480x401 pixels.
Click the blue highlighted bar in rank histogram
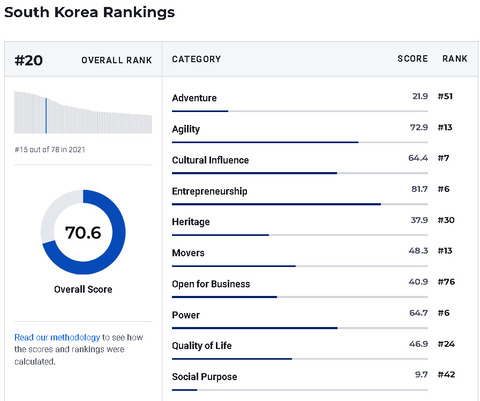tap(46, 116)
